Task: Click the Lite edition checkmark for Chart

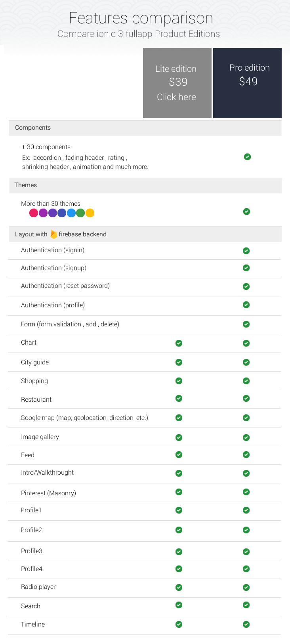Action: tap(179, 343)
